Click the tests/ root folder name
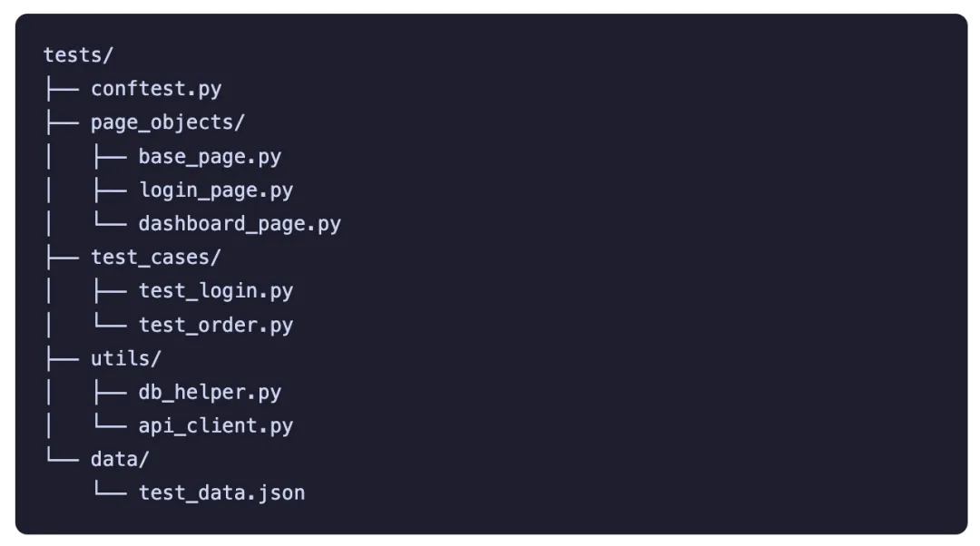 pyautogui.click(x=78, y=55)
